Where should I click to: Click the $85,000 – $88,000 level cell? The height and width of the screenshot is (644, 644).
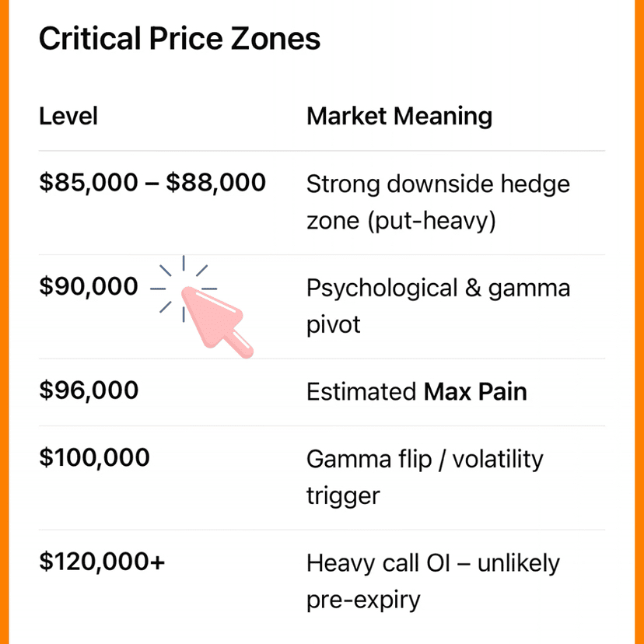(152, 184)
